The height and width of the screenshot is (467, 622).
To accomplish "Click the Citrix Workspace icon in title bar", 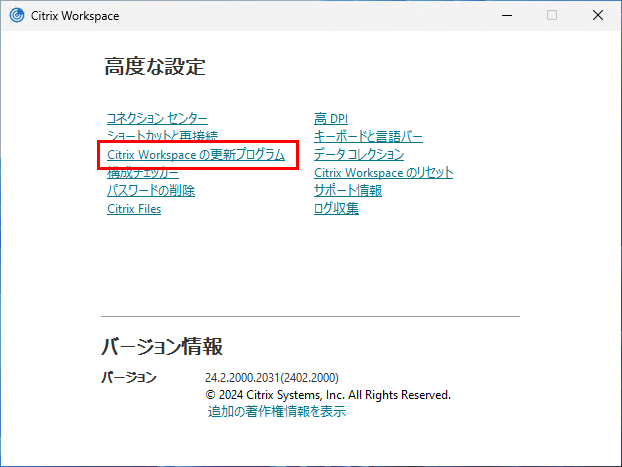I will pos(16,15).
